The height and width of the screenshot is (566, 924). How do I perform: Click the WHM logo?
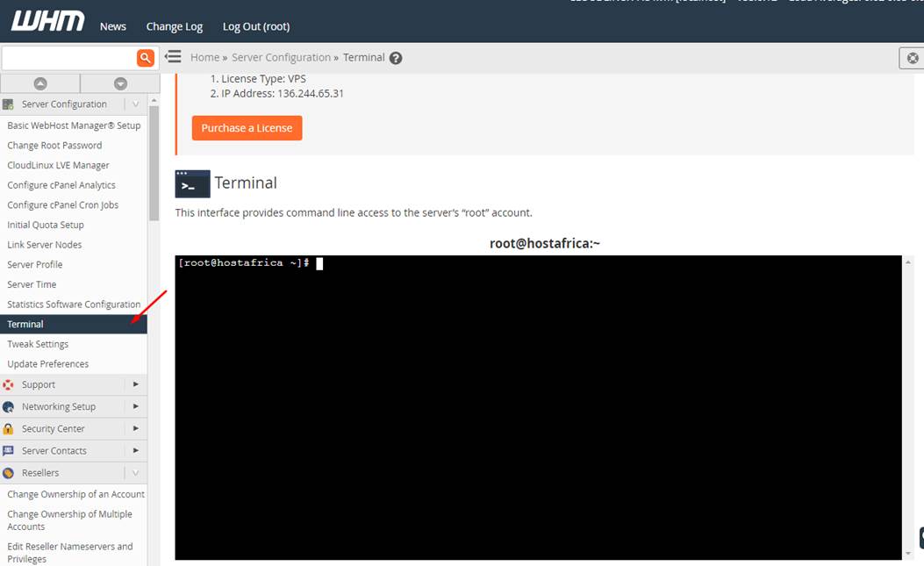pyautogui.click(x=48, y=22)
